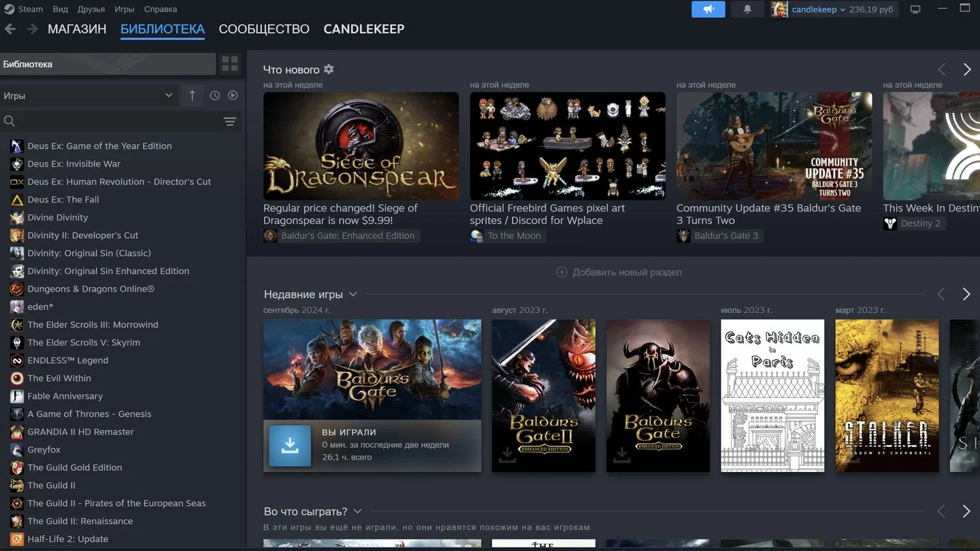Go forward with the right navigation arrow
Image resolution: width=980 pixels, height=551 pixels.
[32, 29]
